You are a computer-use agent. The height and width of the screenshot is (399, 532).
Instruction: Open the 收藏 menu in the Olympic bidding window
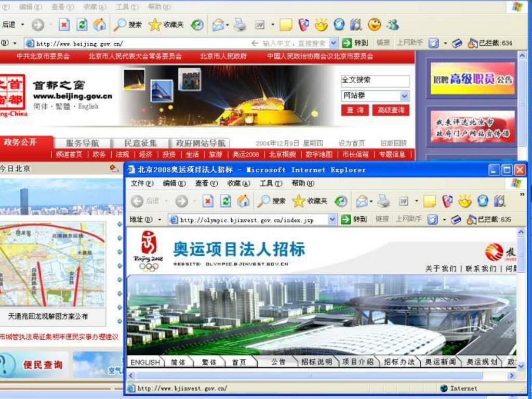pyautogui.click(x=238, y=183)
